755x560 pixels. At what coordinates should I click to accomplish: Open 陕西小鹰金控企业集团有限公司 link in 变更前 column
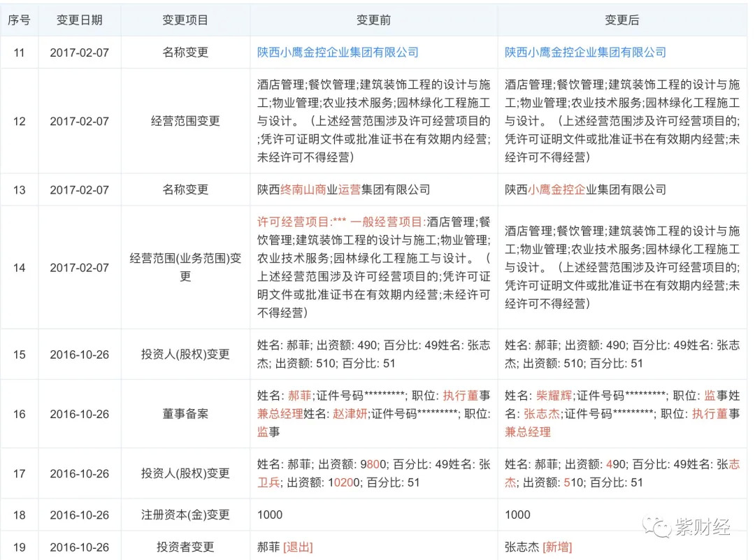pos(338,52)
